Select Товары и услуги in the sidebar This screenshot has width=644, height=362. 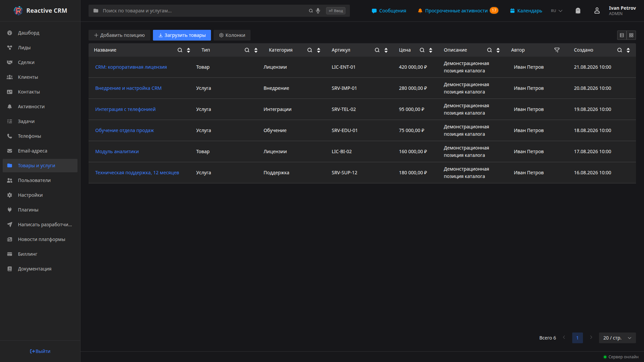40,166
